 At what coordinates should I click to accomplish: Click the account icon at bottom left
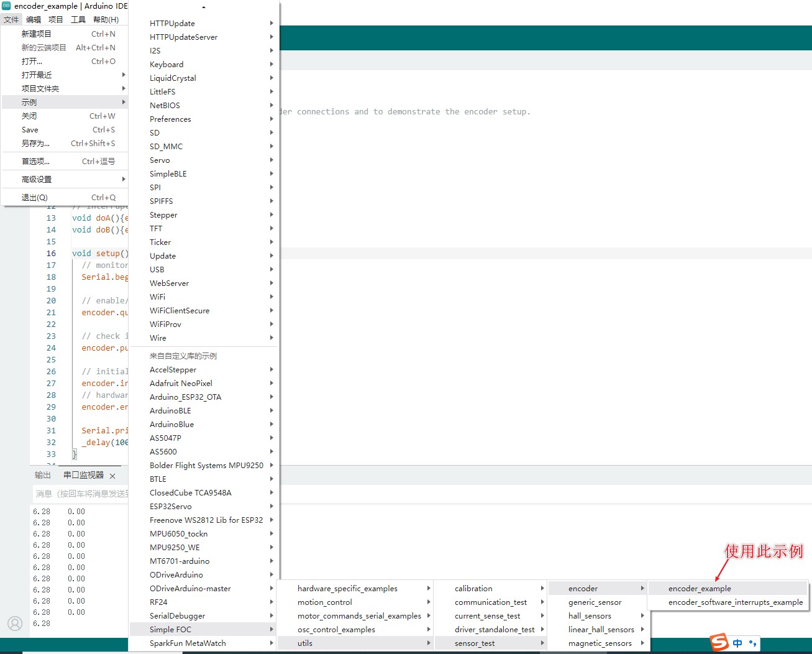pyautogui.click(x=14, y=624)
